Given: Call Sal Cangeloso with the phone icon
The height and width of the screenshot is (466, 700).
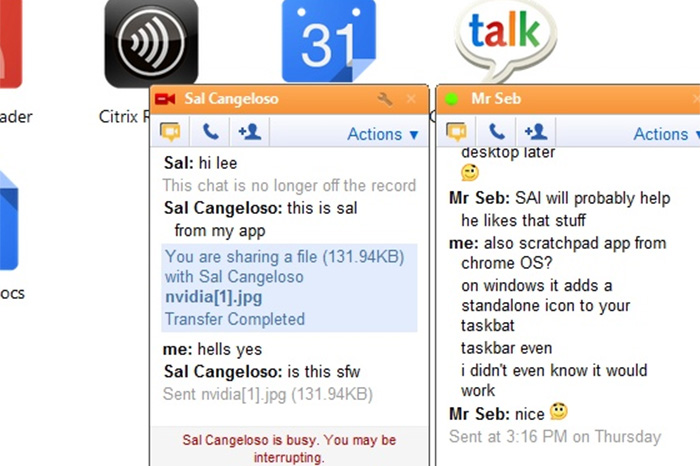Looking at the screenshot, I should 210,132.
